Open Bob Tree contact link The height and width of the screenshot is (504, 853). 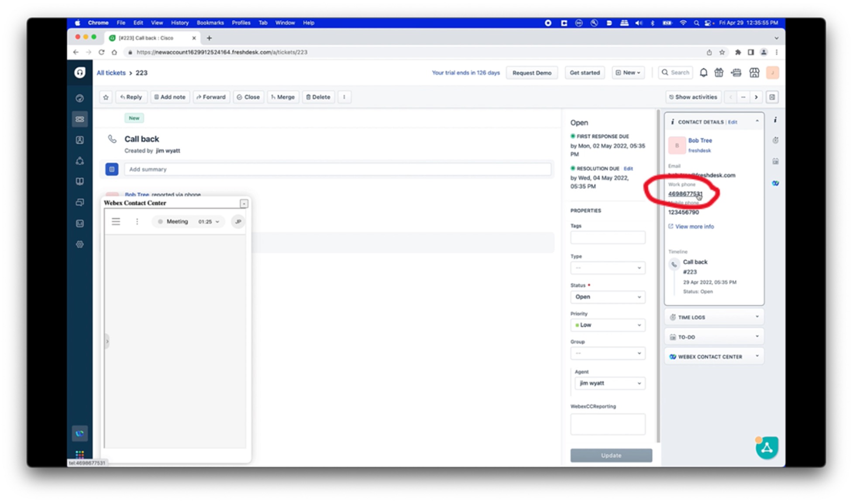tap(700, 141)
